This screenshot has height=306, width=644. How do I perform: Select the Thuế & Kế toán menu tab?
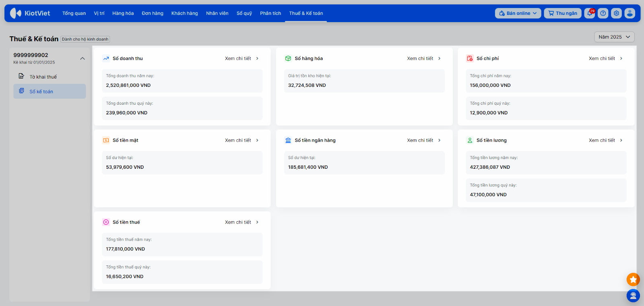pos(306,13)
